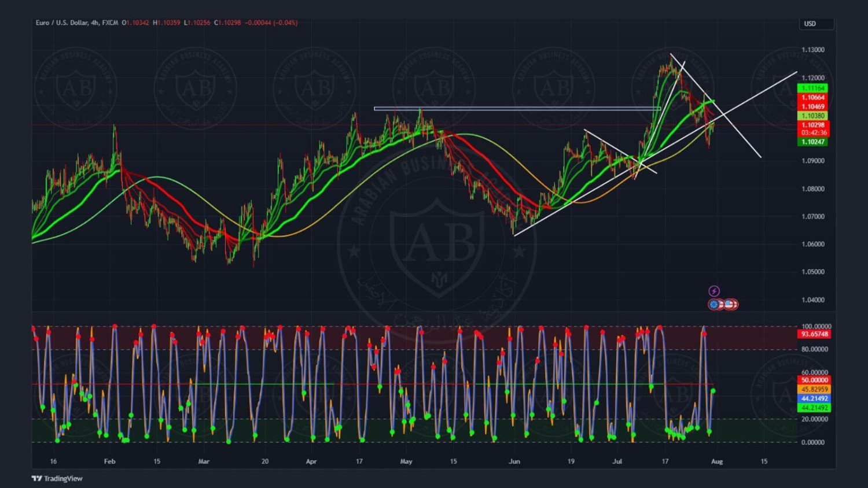This screenshot has height=488, width=868.
Task: Click the Aug date on time axis
Action: pos(716,461)
